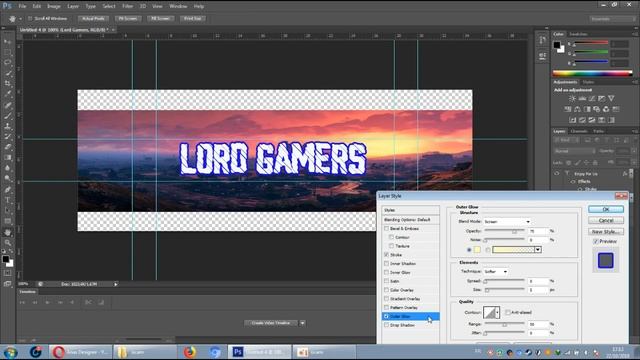Select the Eyedropper tool
640x360 pixels.
click(x=7, y=94)
